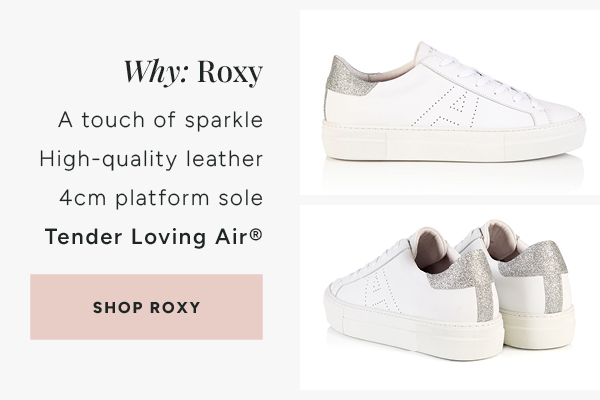The width and height of the screenshot is (600, 400).
Task: Click the glitter heel tab on side-view sneaker
Action: coord(348,78)
